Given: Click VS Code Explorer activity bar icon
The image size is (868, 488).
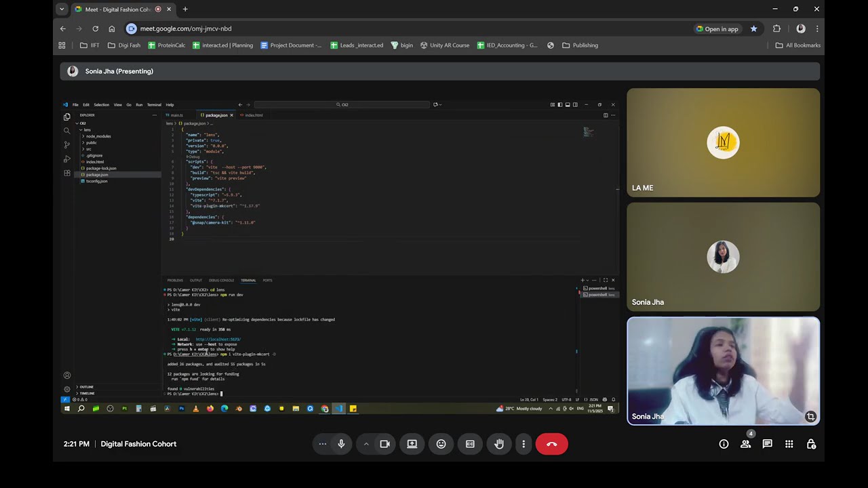Looking at the screenshot, I should (x=66, y=117).
